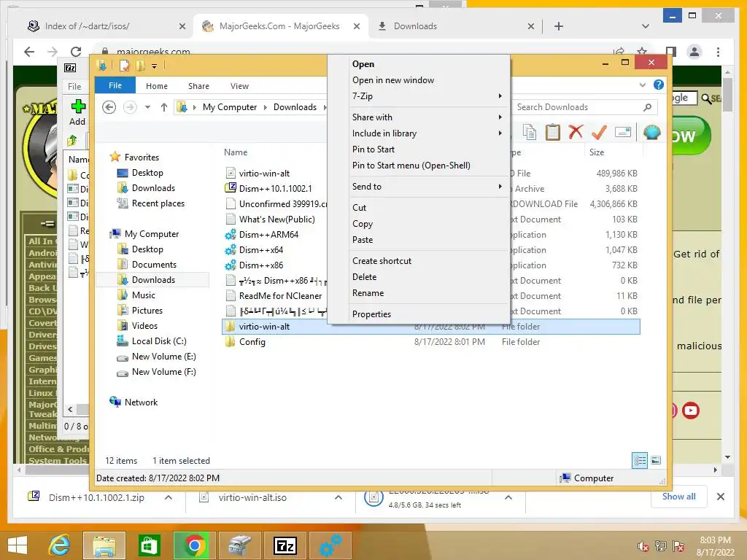
Task: Open Chrome profile avatar menu
Action: click(694, 52)
